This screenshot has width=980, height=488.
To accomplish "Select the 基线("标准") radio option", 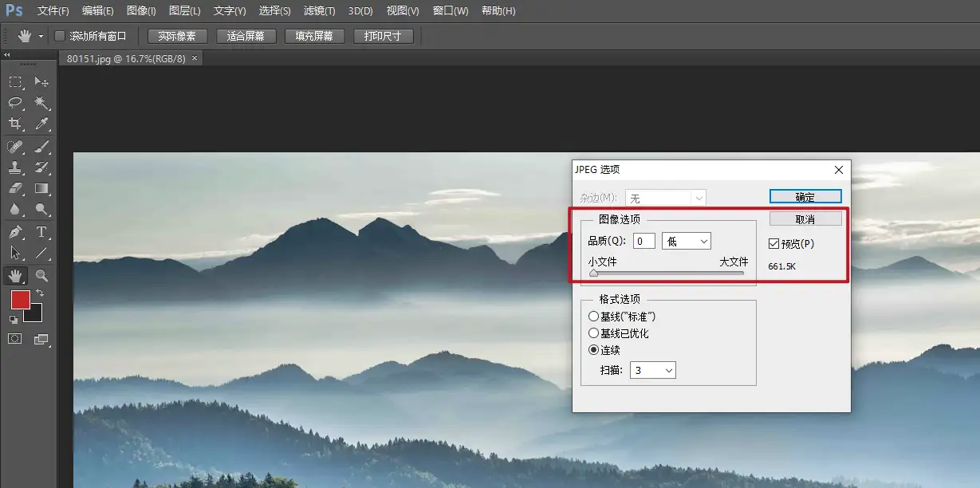I will tap(593, 317).
